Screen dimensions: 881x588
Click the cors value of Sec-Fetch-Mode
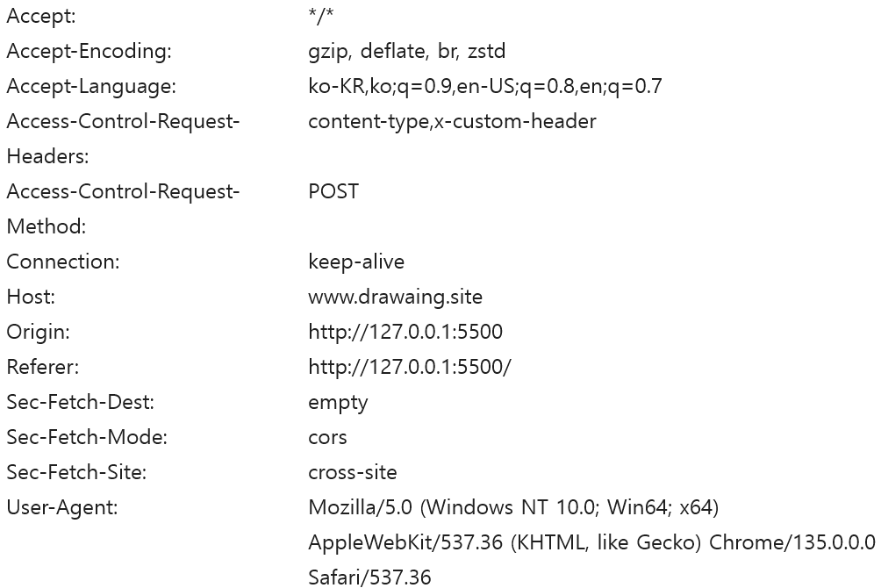point(327,437)
